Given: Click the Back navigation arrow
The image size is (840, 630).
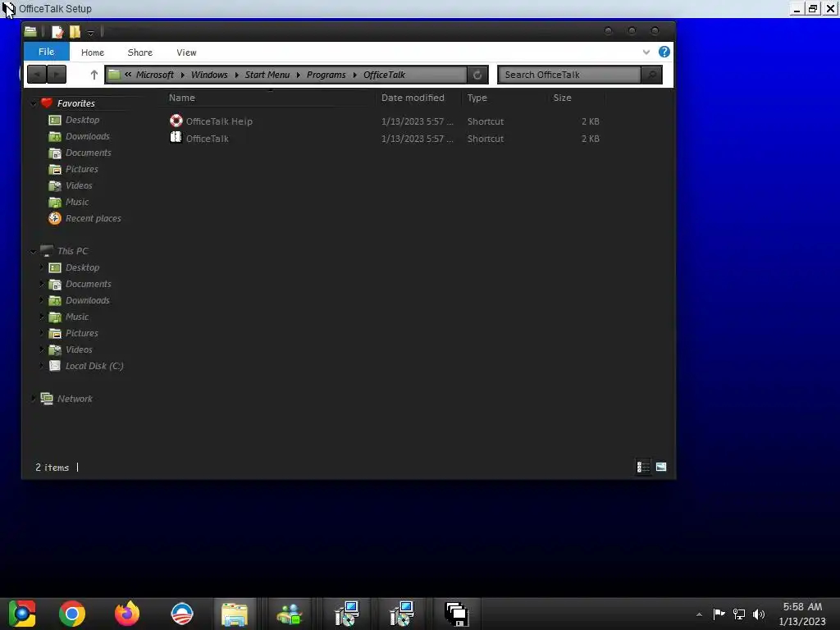Looking at the screenshot, I should [x=36, y=75].
